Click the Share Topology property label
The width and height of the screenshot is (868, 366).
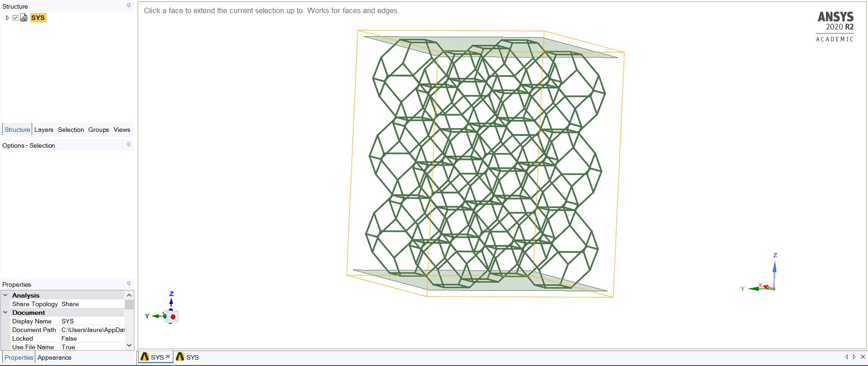(x=35, y=304)
